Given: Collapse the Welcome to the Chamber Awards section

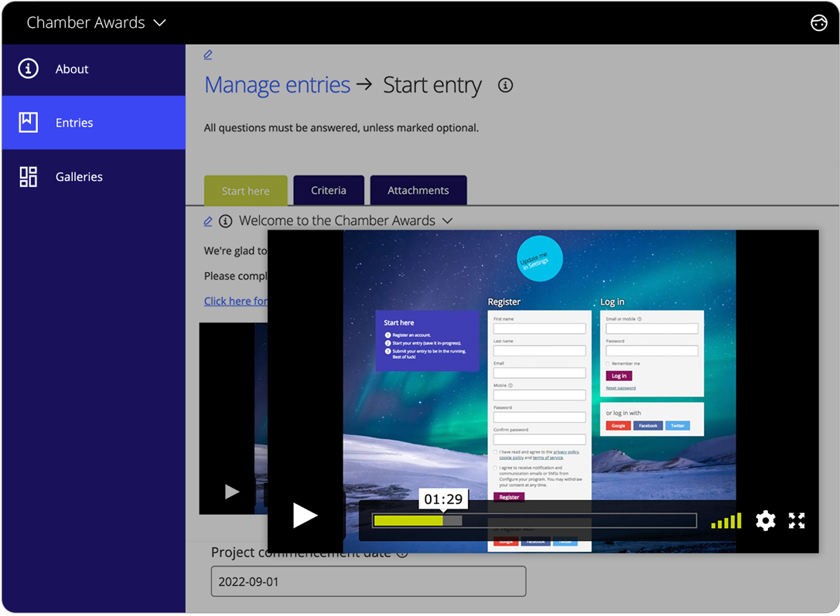Looking at the screenshot, I should pyautogui.click(x=447, y=220).
